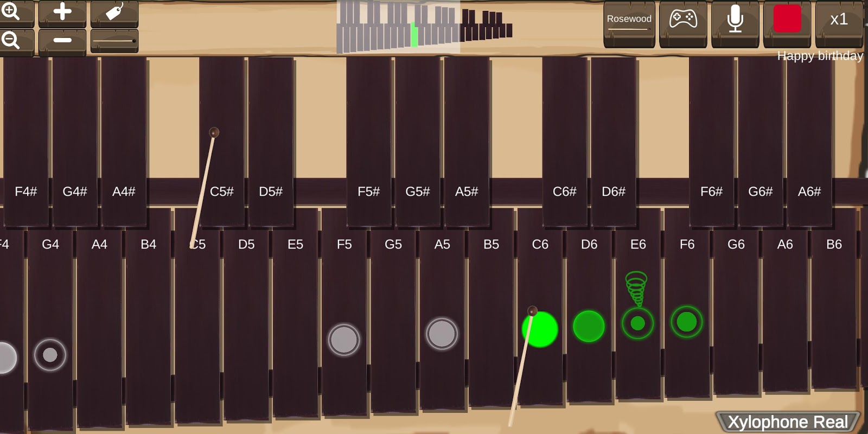Click the keyboard range overview minimap

(424, 27)
